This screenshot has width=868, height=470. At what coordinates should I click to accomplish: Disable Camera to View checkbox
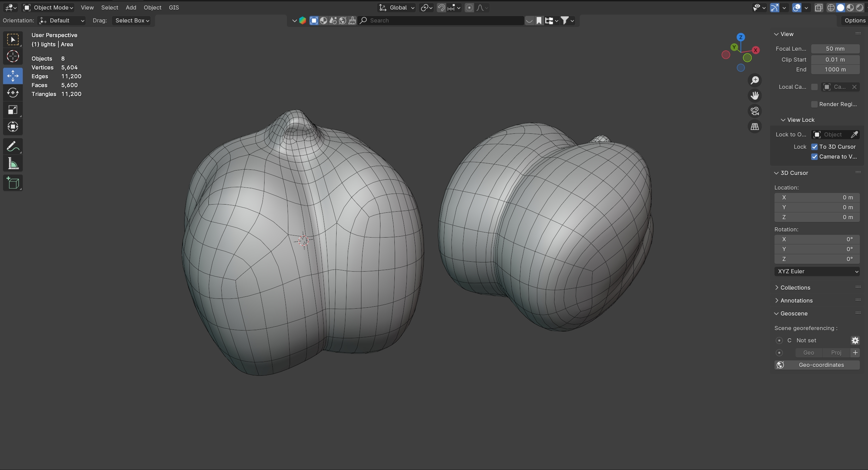814,157
